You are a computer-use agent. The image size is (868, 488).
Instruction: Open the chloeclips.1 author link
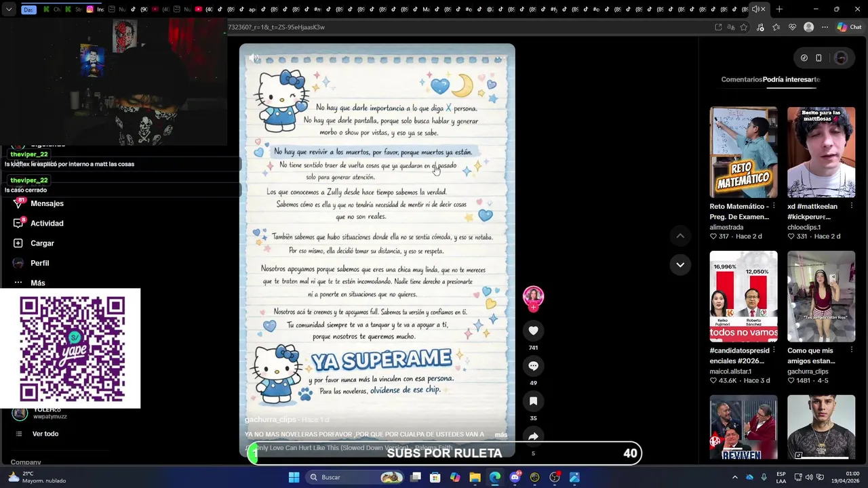(804, 227)
